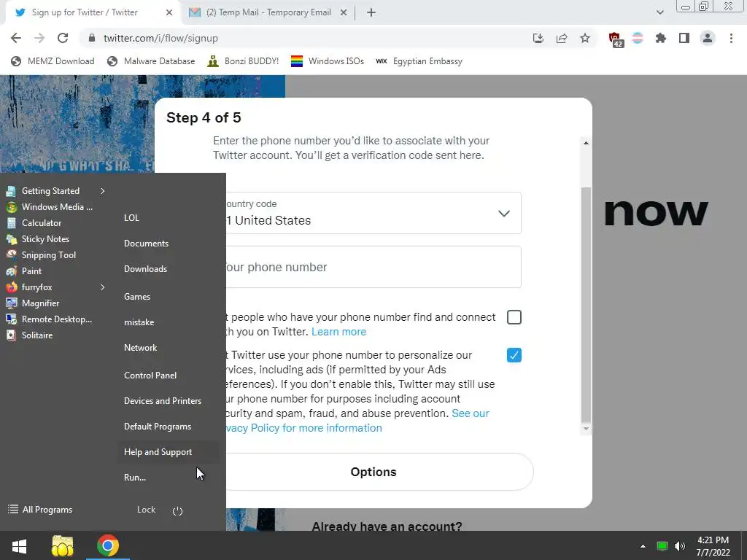Image resolution: width=747 pixels, height=560 pixels.
Task: Click the share page icon
Action: click(562, 38)
